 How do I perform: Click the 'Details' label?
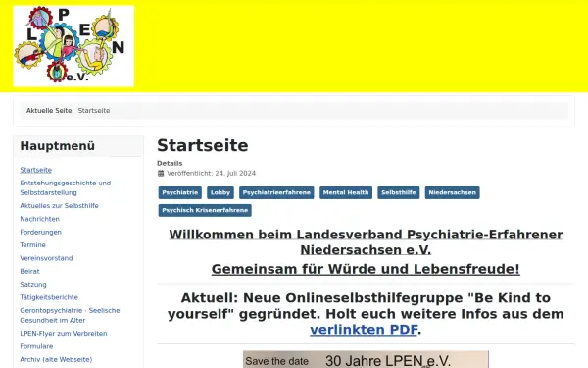tap(170, 163)
